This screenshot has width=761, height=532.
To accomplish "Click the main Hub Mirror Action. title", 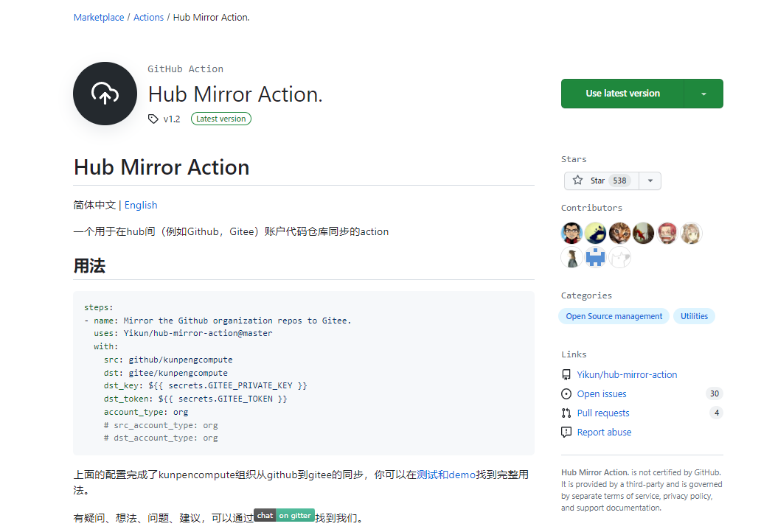I will click(235, 94).
